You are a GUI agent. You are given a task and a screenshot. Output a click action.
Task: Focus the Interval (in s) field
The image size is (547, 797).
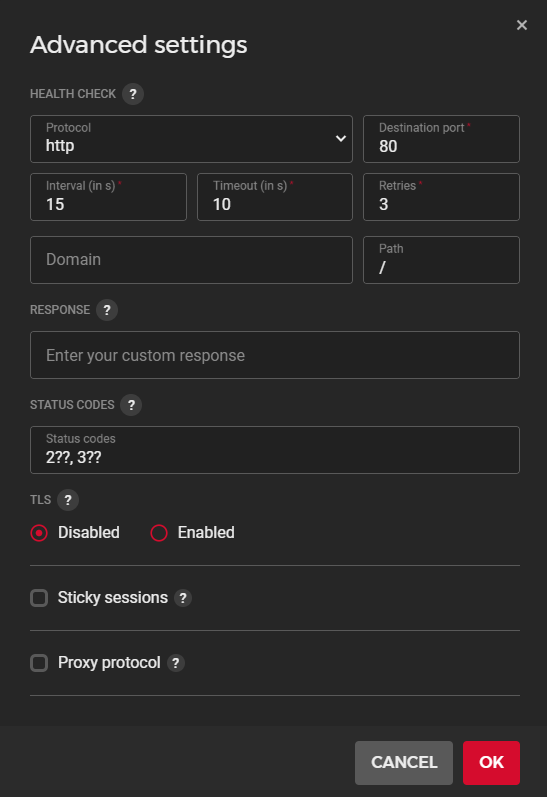point(108,197)
